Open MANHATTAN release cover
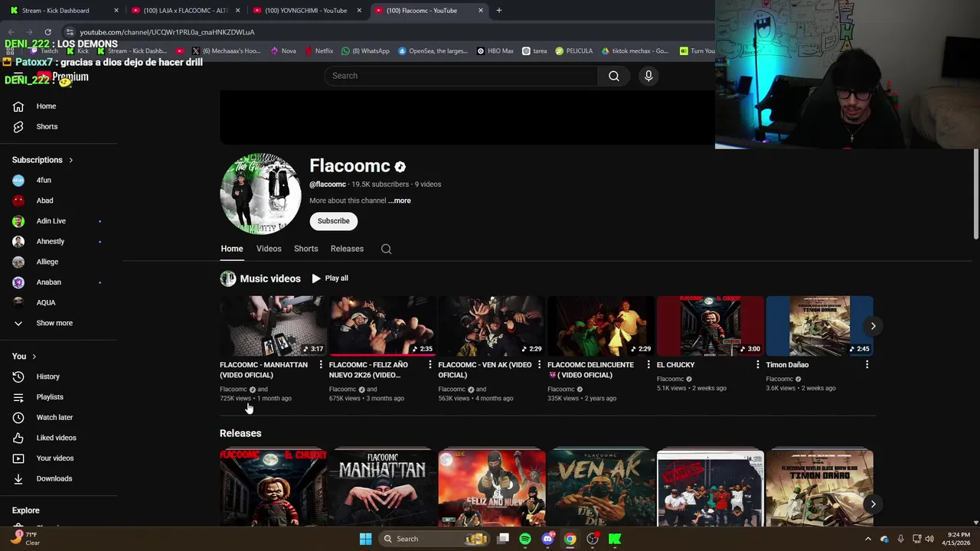980x551 pixels. tap(383, 487)
